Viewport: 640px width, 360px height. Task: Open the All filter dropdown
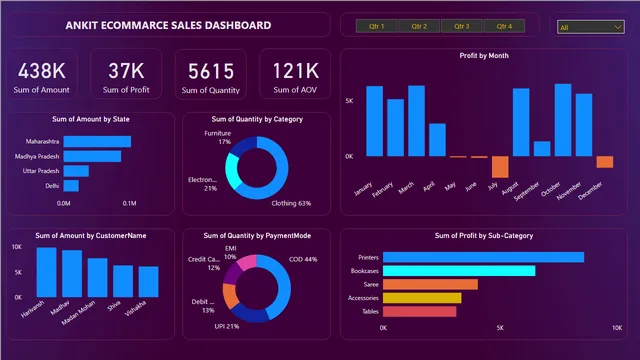pos(591,27)
